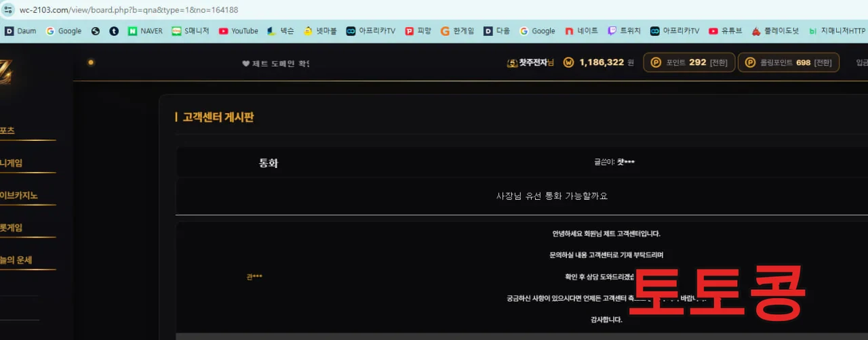This screenshot has width=868, height=340.
Task: Open the Google bookmark beside 네이트
Action: (537, 30)
